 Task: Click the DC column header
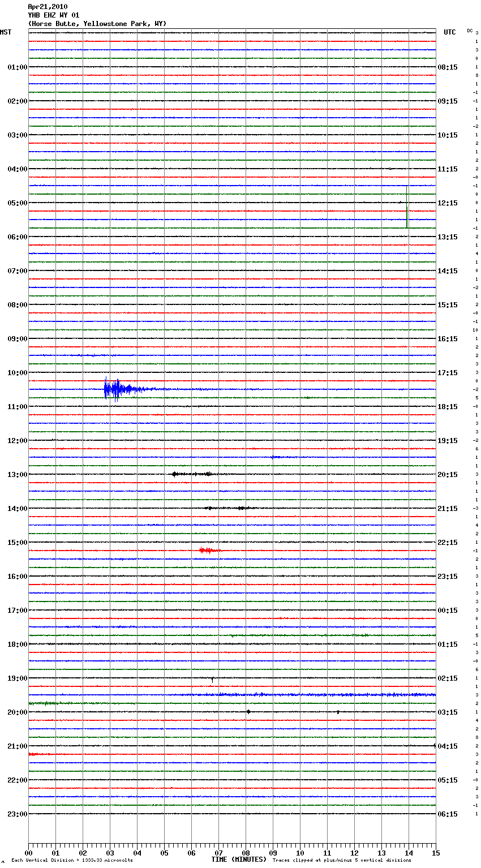tap(470, 31)
